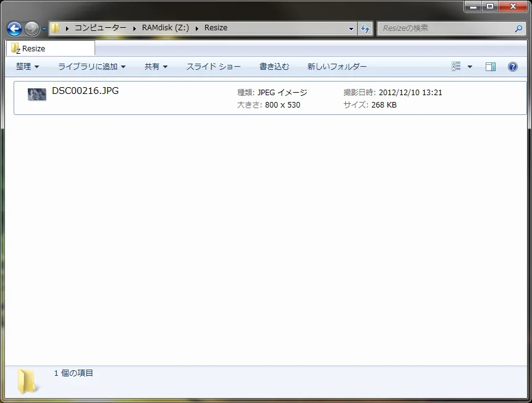
Task: Click the magnifier icon in search box
Action: point(518,28)
